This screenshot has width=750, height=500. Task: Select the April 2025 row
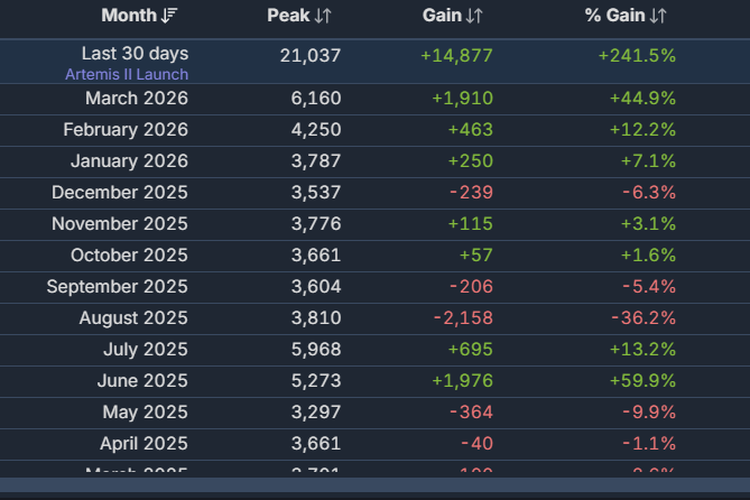click(375, 444)
